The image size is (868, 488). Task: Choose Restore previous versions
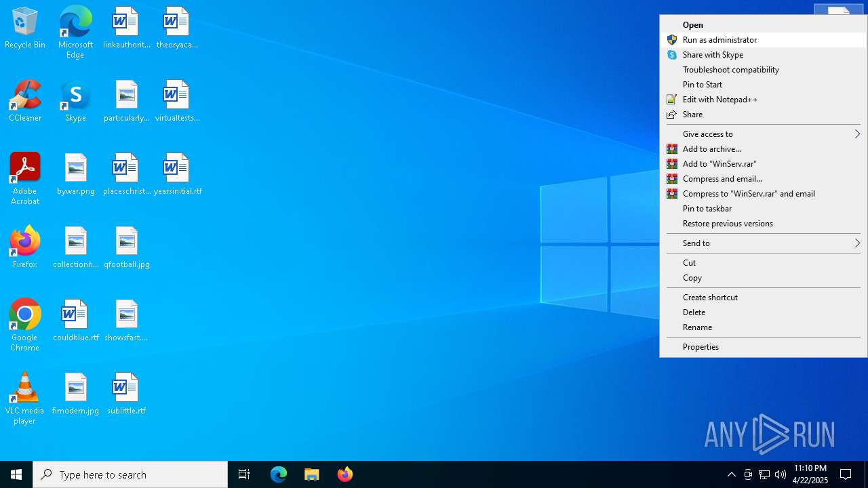click(764, 224)
